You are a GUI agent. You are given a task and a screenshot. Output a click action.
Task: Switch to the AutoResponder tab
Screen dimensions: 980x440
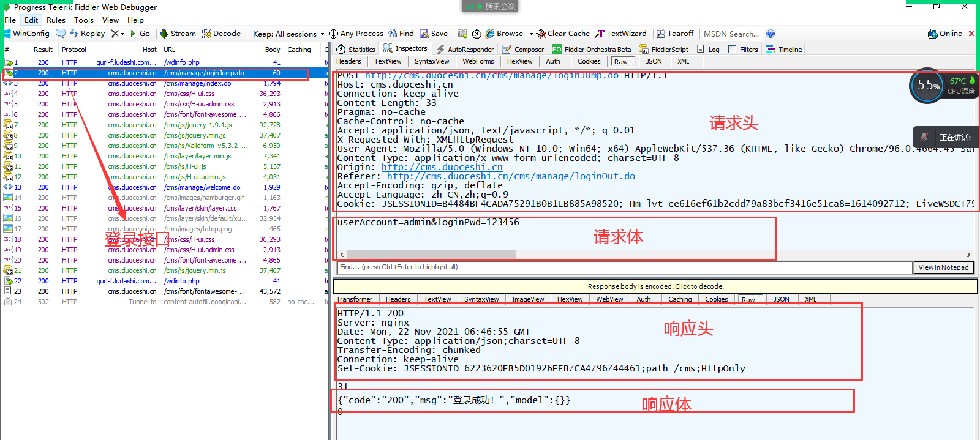point(465,50)
